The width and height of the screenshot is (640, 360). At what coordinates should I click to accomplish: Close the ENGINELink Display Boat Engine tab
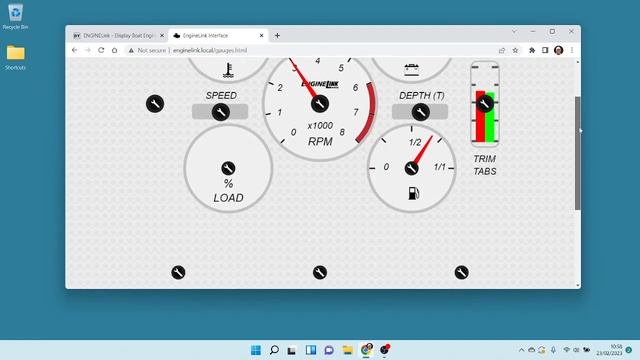(x=162, y=36)
